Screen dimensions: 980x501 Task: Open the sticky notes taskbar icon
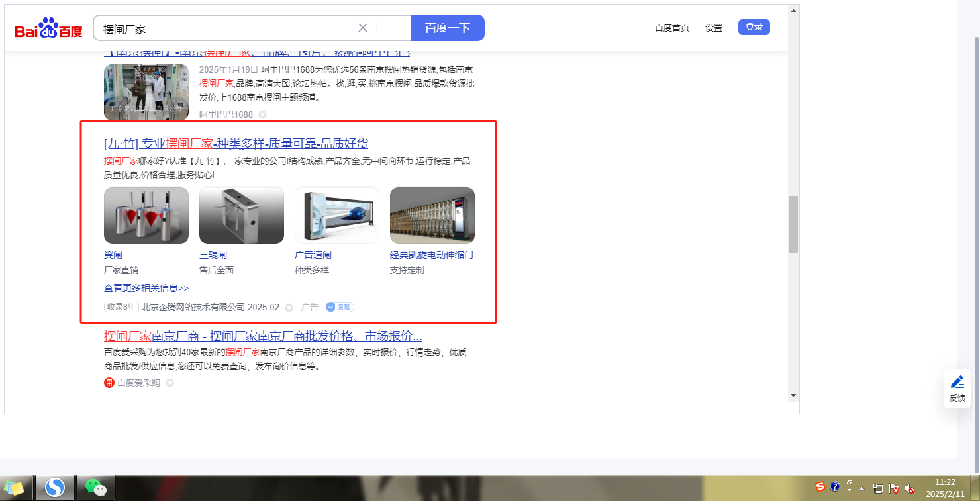click(x=14, y=488)
